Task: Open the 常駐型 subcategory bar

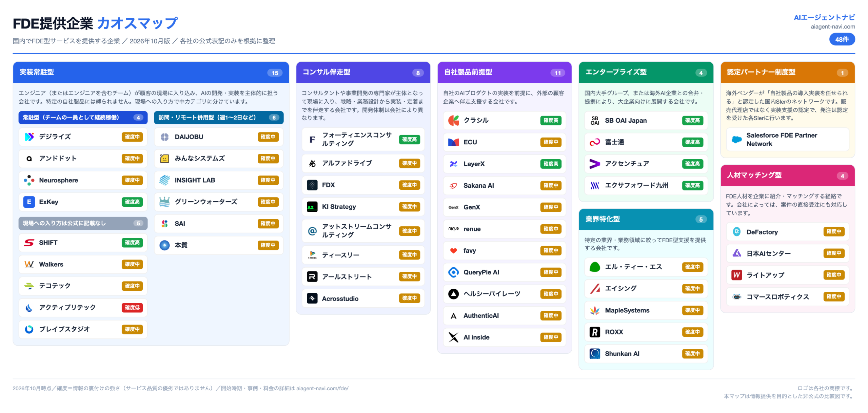Action: [x=83, y=118]
